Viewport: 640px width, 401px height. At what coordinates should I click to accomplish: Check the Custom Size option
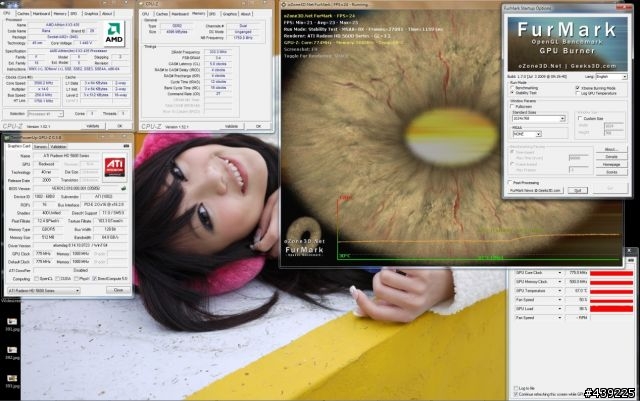[580, 118]
